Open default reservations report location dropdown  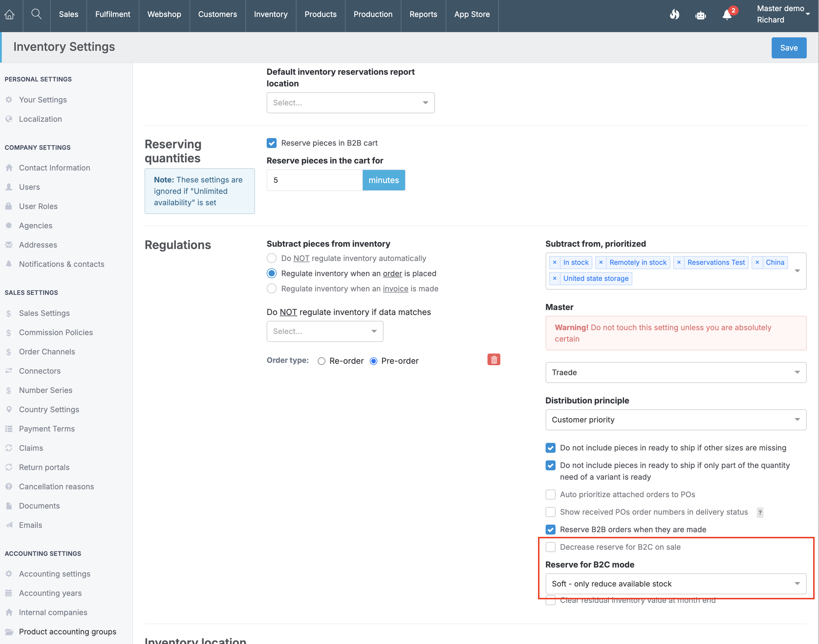350,102
